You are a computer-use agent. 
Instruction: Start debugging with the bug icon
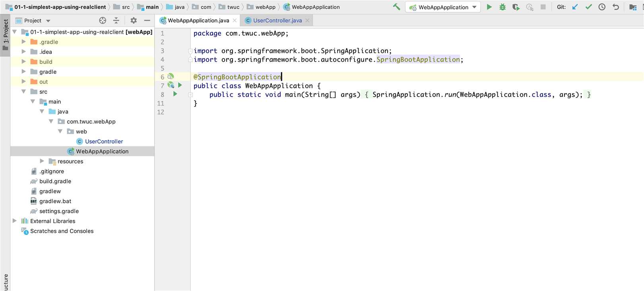(502, 7)
